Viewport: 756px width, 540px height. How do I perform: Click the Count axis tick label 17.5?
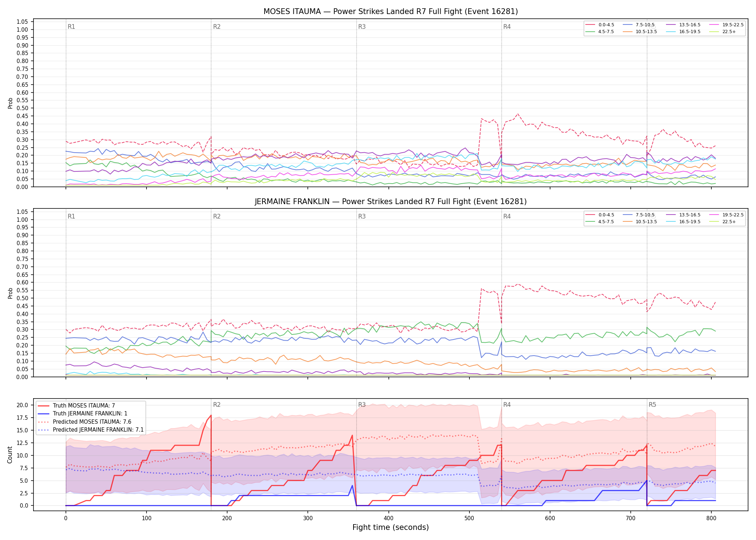[22, 418]
